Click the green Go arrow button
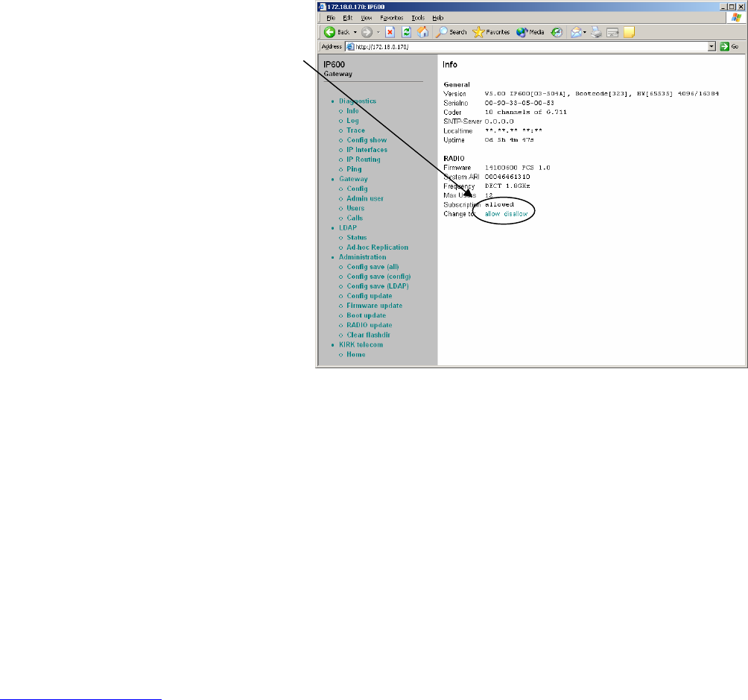This screenshot has width=748, height=700. (725, 46)
